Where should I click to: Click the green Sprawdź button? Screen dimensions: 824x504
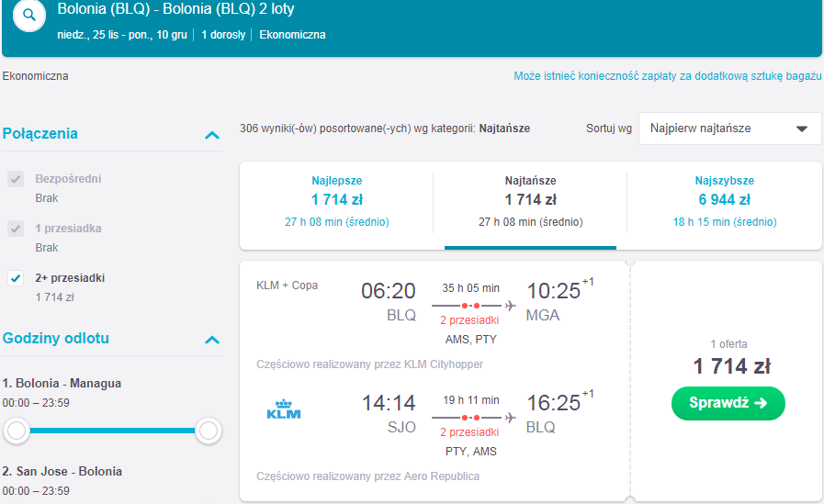pos(728,403)
